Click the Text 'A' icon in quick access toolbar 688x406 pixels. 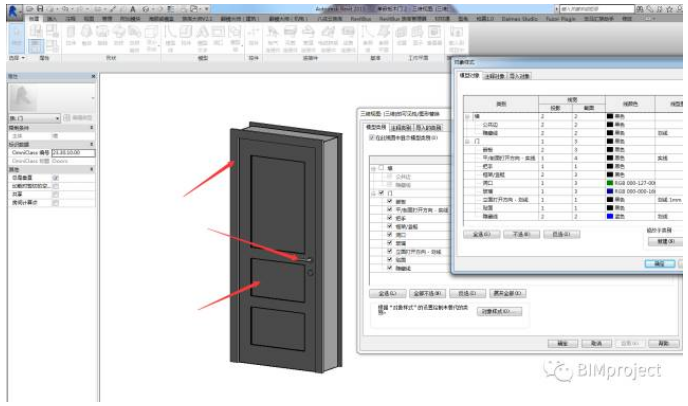132,7
